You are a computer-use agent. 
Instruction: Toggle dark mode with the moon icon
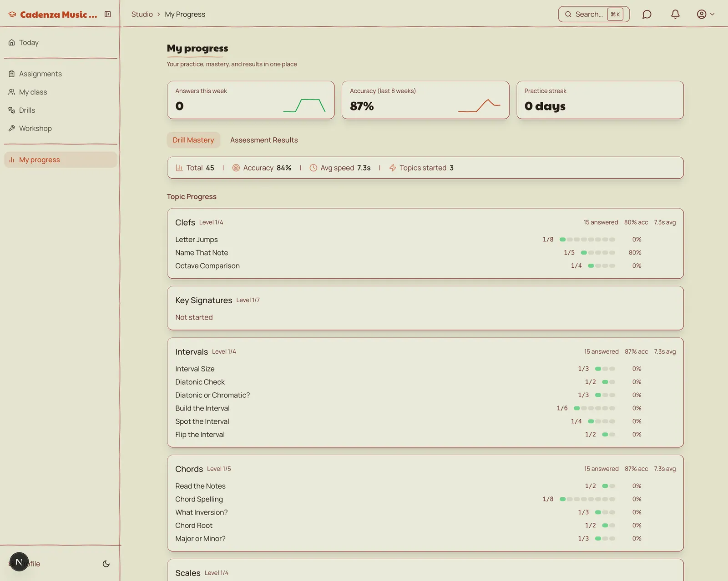106,564
